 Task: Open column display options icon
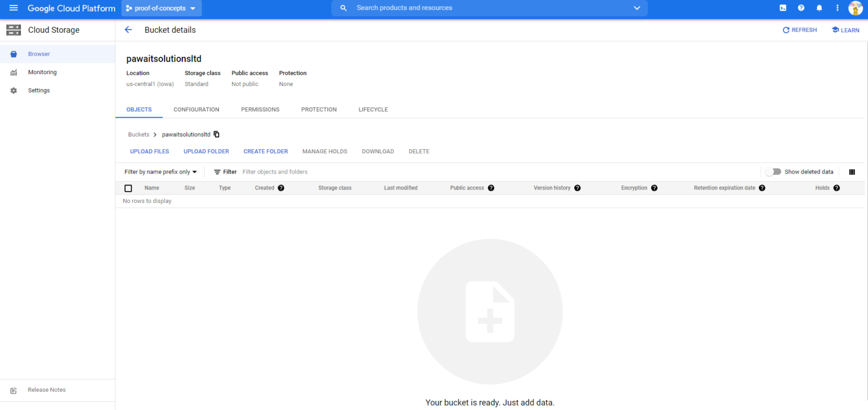coord(852,172)
